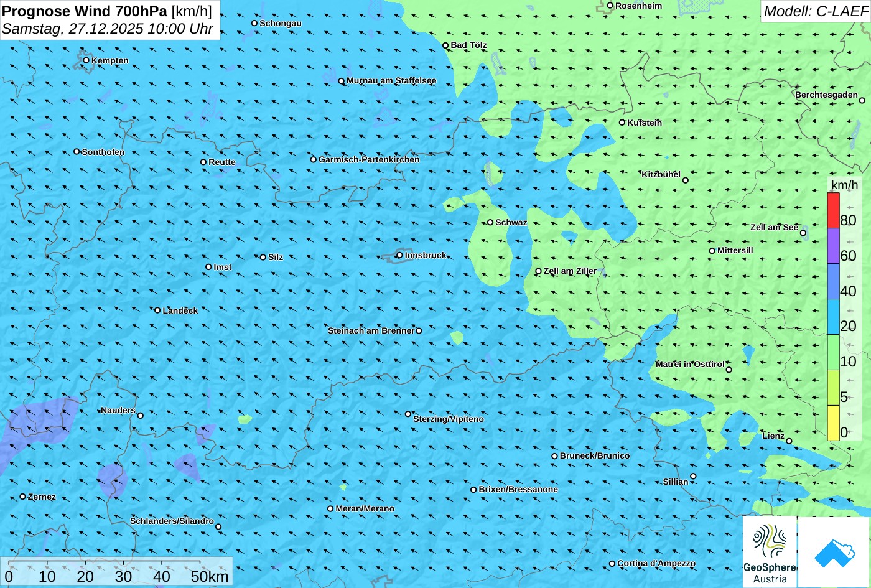The height and width of the screenshot is (588, 871).
Task: Select the "Schlanders/Silandro" label
Action: pyautogui.click(x=172, y=521)
